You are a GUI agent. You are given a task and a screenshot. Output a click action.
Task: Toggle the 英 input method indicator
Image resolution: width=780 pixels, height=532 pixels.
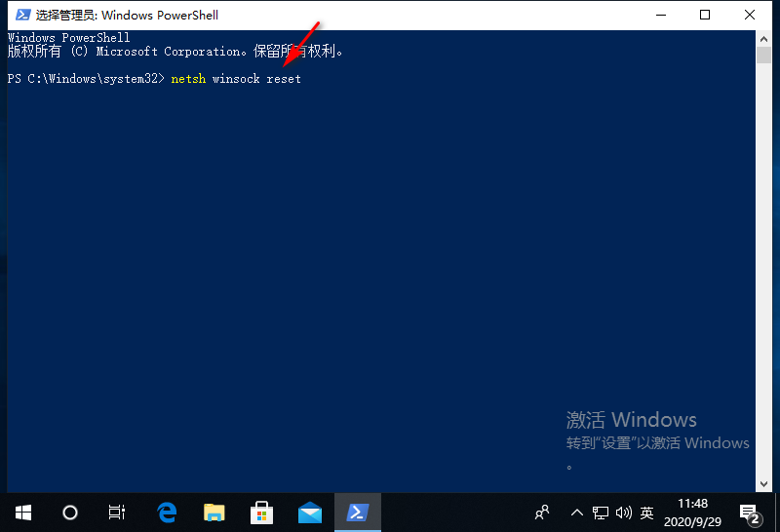click(646, 512)
